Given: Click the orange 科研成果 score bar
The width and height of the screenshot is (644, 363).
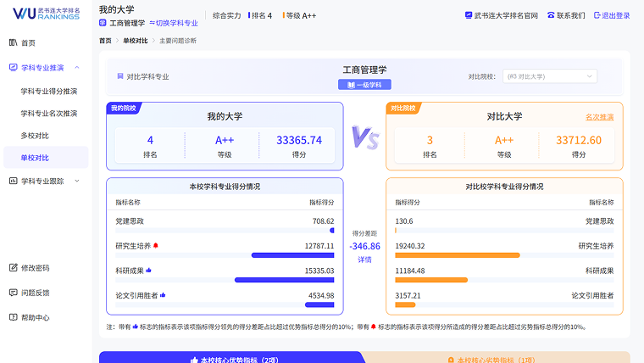Looking at the screenshot, I should click(431, 280).
